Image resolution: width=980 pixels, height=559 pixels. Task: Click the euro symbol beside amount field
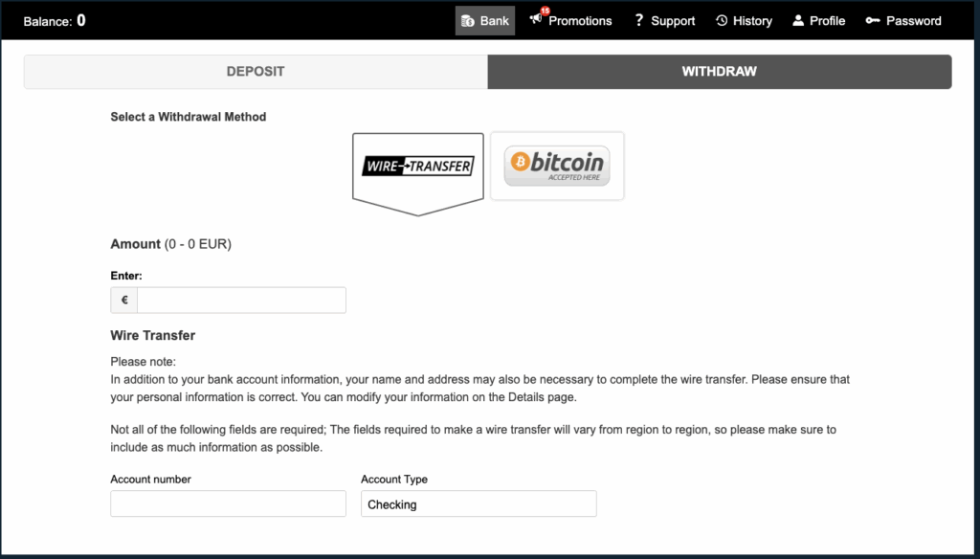124,301
